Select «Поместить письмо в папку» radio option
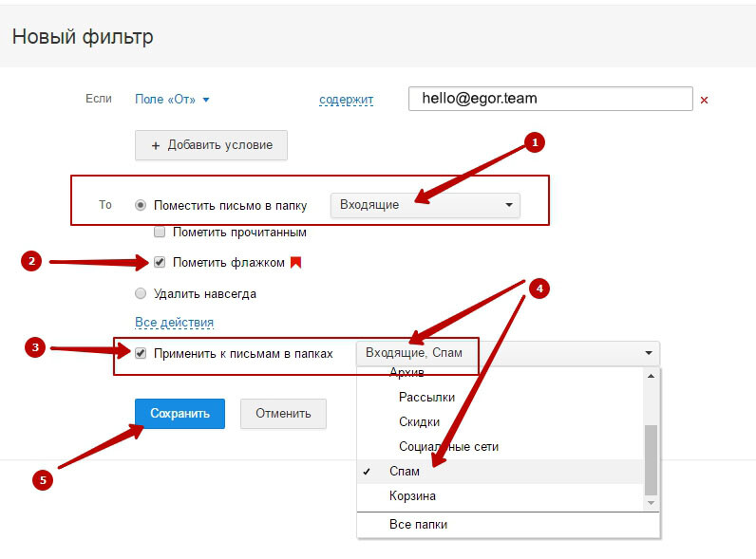756x559 pixels. point(141,205)
